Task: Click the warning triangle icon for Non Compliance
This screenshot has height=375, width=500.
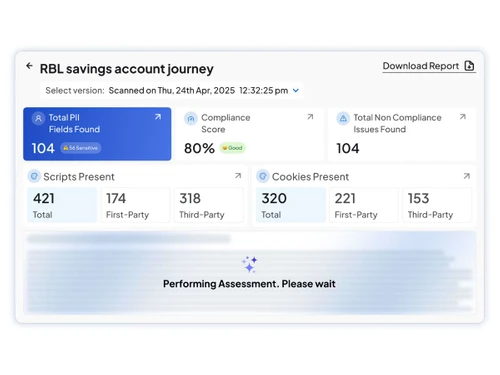Action: point(343,118)
